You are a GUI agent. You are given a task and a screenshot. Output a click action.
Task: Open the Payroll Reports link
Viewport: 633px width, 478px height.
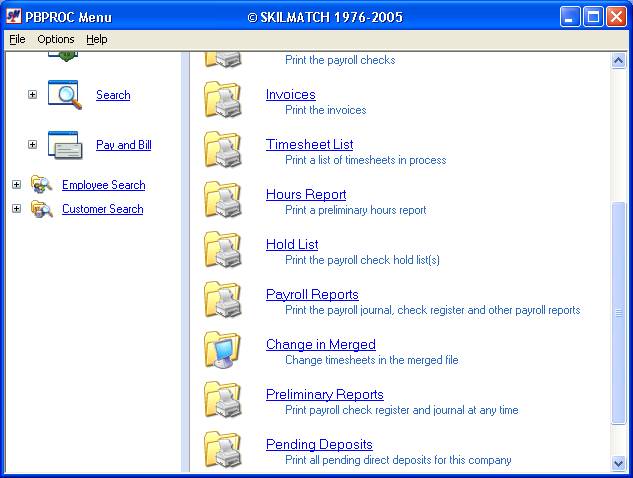[x=312, y=294]
